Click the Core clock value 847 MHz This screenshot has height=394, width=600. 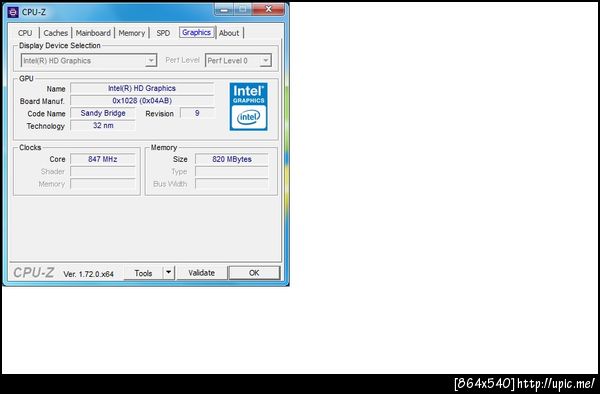point(103,159)
